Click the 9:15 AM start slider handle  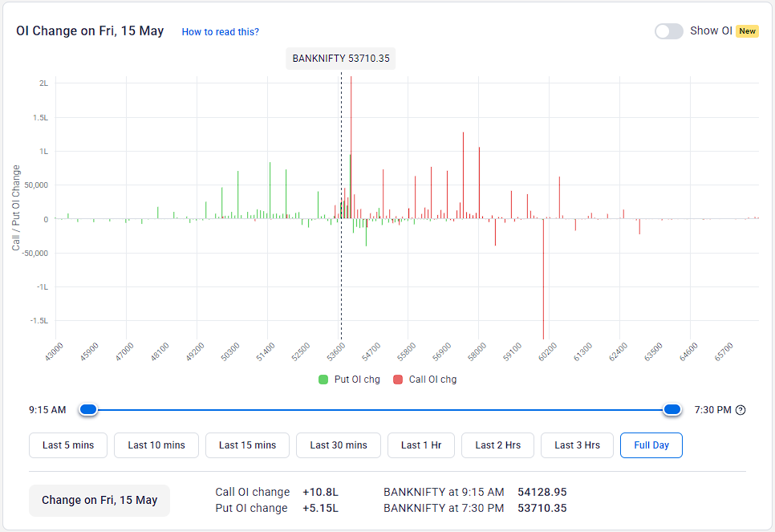[x=88, y=409]
